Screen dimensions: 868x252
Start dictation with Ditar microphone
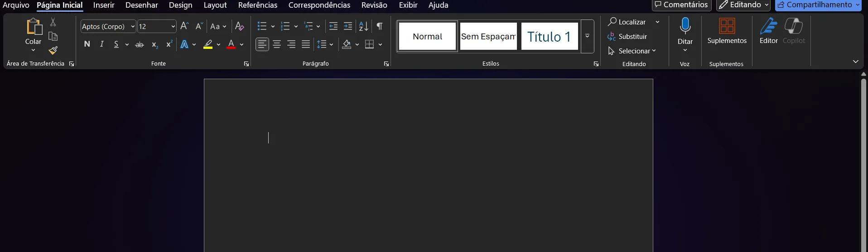tap(685, 26)
